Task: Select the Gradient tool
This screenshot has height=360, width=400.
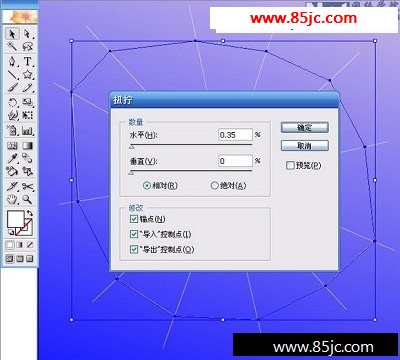Action: [x=27, y=146]
